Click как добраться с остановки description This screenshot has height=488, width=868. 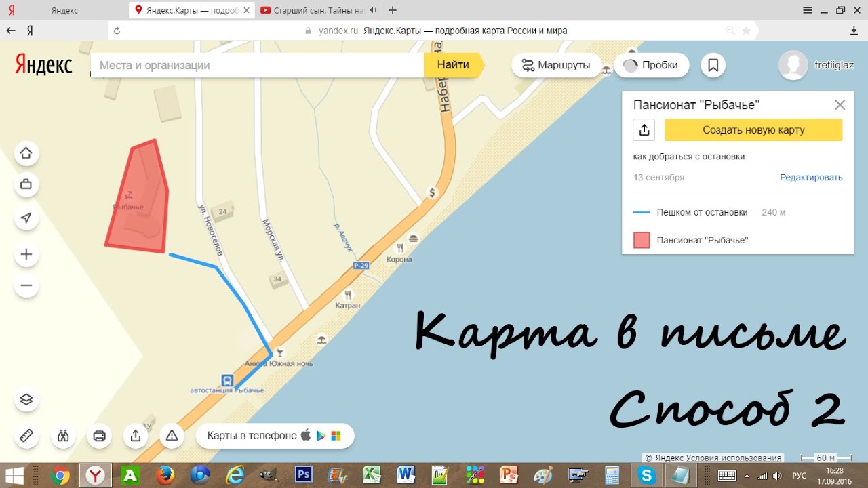click(x=689, y=157)
